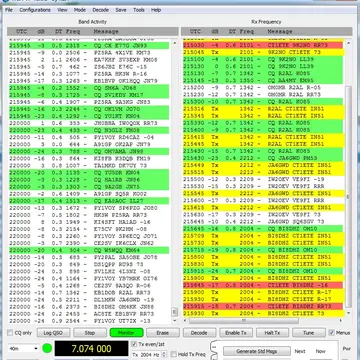Select the 'PY1VOY UT7IX -13' row
The height and width of the screenshot is (360, 360).
coord(89,321)
